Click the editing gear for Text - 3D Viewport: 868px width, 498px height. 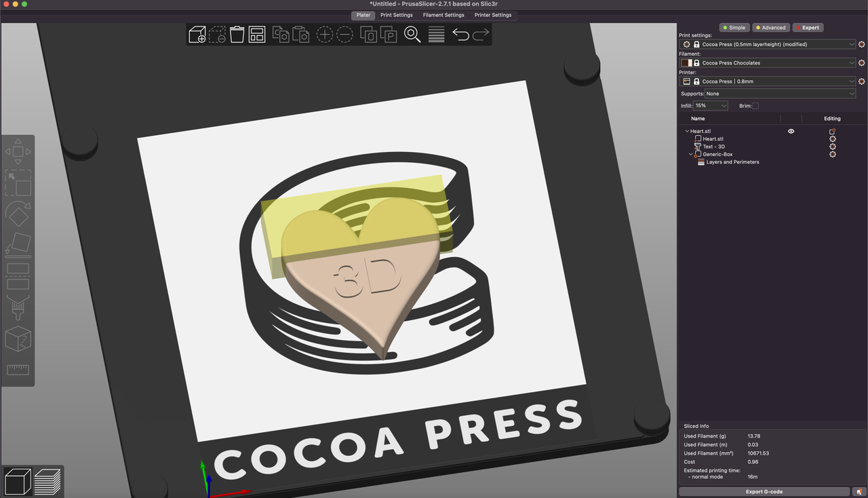[x=833, y=147]
